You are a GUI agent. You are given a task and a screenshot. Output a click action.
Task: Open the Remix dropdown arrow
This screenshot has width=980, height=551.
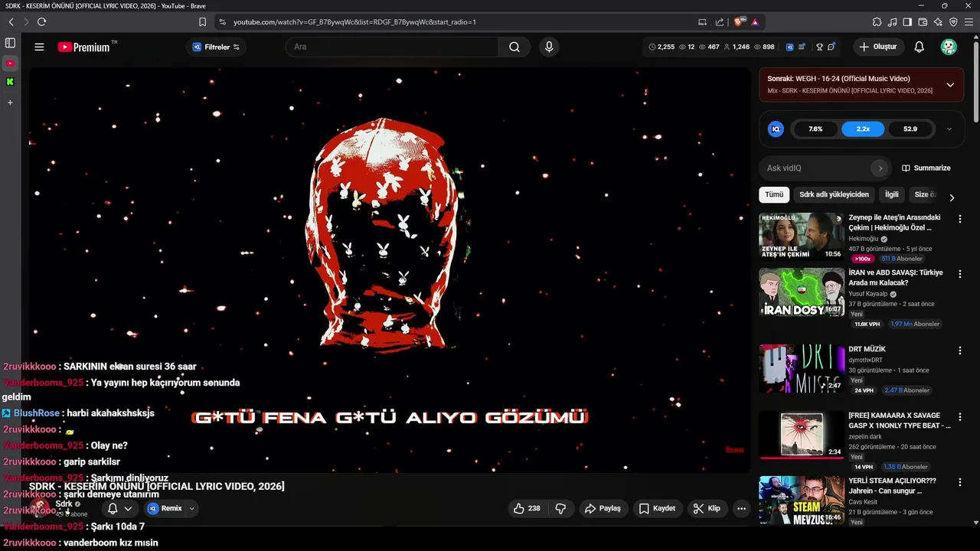(x=191, y=508)
